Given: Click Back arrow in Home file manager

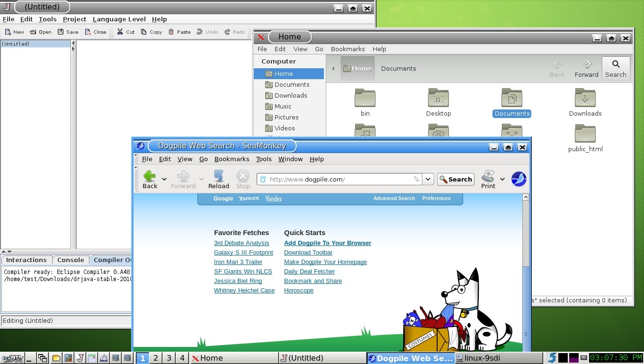Looking at the screenshot, I should pos(557,68).
